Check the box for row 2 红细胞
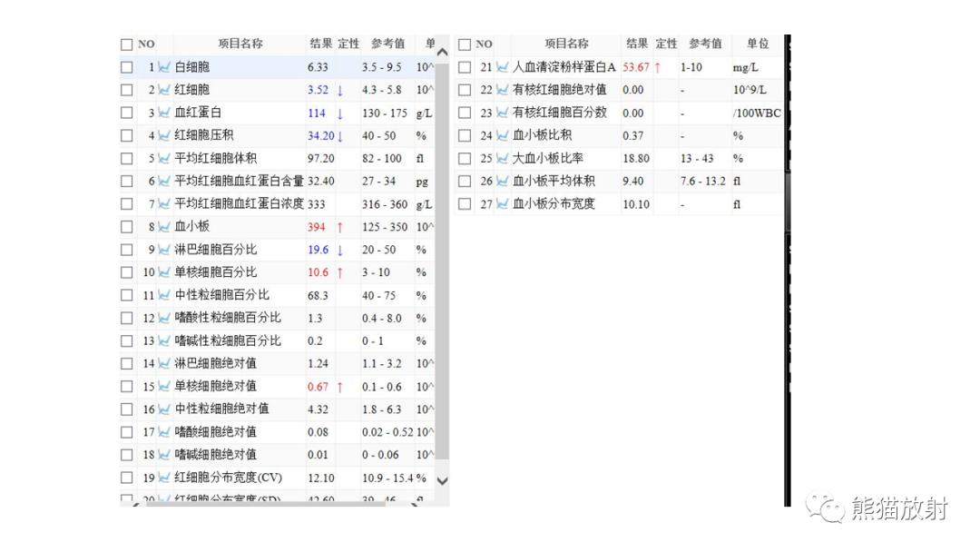The image size is (980, 552). pyautogui.click(x=127, y=90)
